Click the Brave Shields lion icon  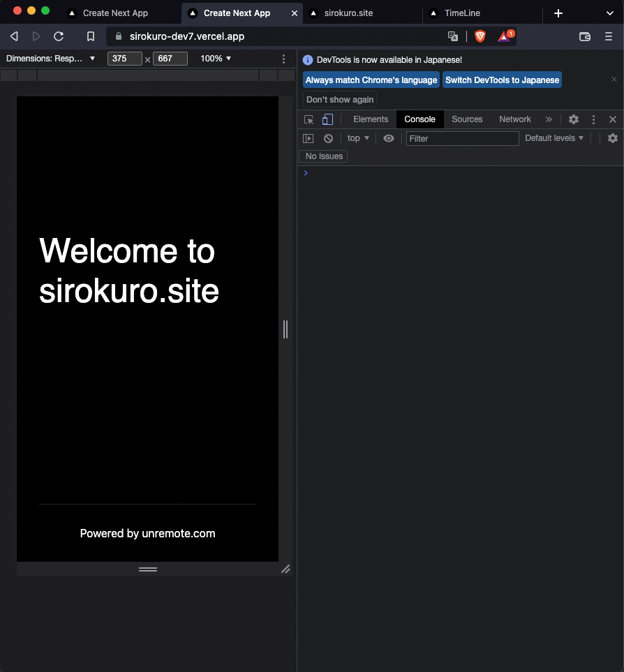[x=480, y=36]
